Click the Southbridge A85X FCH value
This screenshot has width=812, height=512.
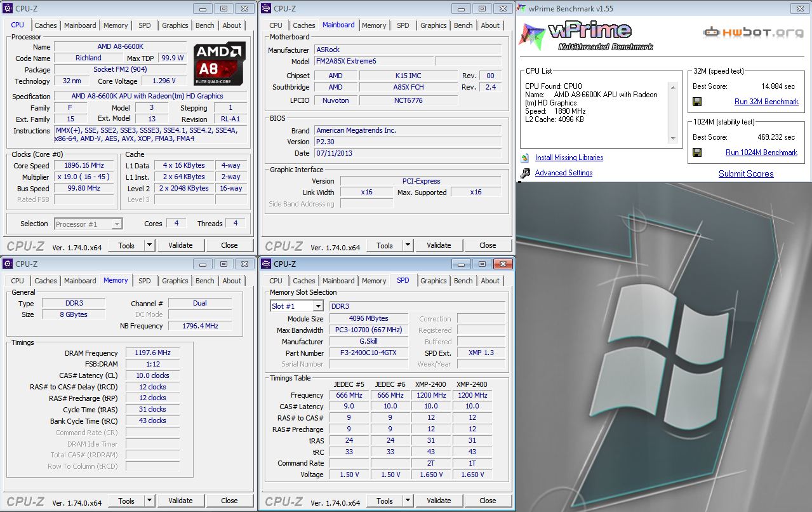click(408, 87)
